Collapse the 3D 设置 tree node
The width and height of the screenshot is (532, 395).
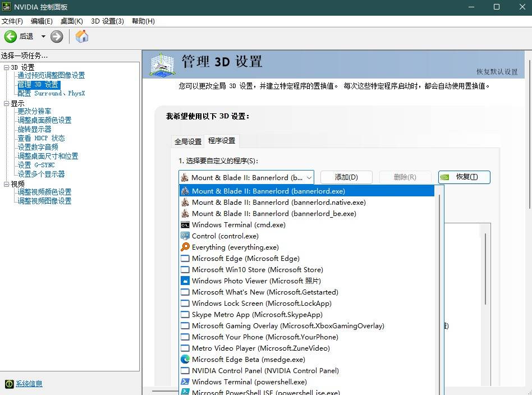coord(6,67)
